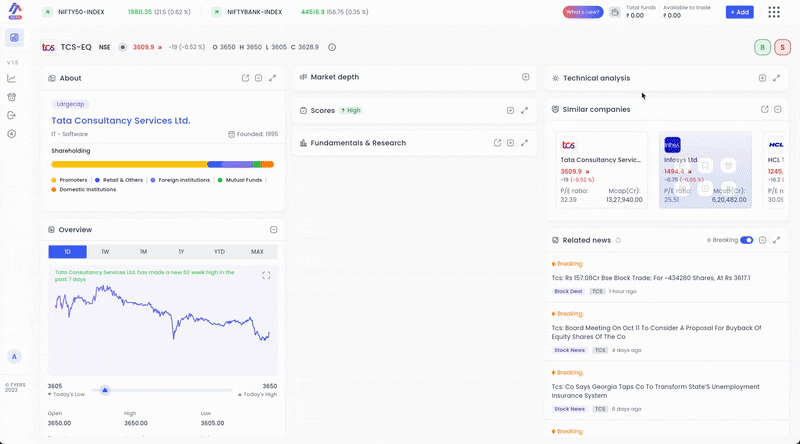Click the wallet funds icon
The image size is (800, 444).
point(615,12)
